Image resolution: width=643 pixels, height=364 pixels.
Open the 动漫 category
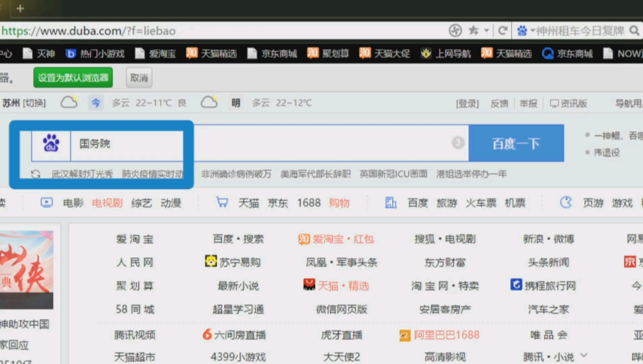click(171, 203)
